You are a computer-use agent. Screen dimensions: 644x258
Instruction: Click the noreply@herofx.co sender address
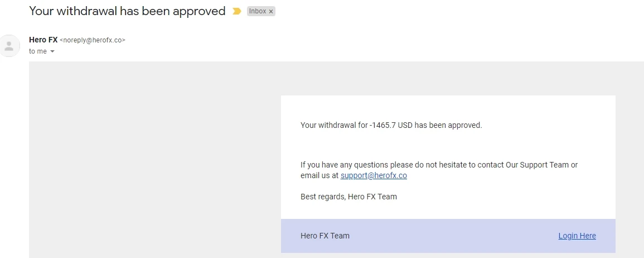[93, 40]
